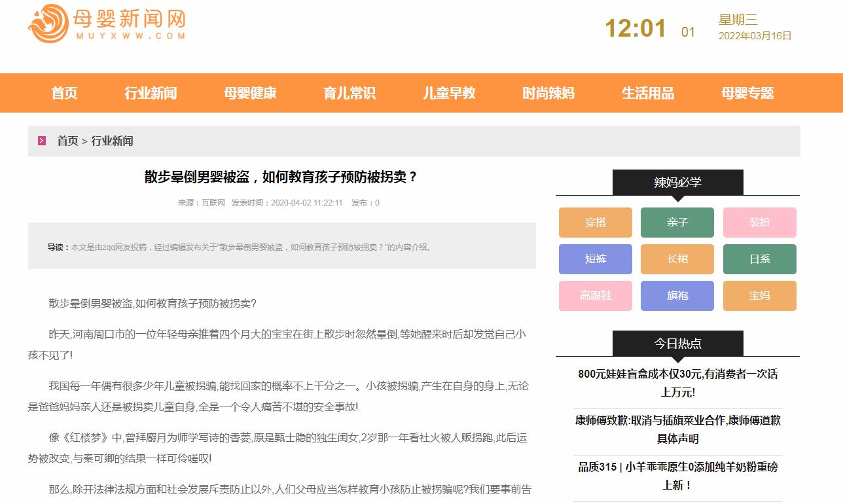Click the 辣妈必学 section header
This screenshot has width=843, height=504.
pos(678,182)
